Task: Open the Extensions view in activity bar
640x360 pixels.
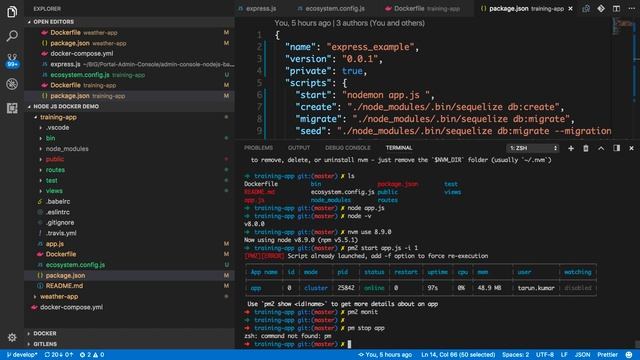Action: tap(12, 108)
